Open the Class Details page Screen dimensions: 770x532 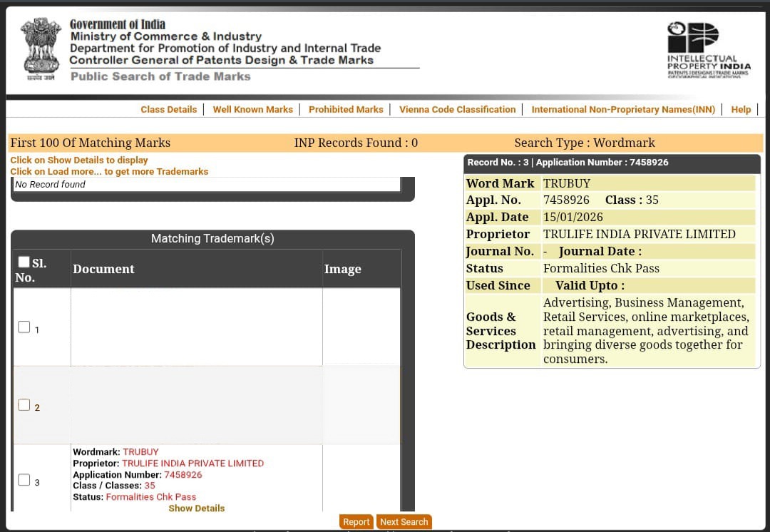pos(169,109)
